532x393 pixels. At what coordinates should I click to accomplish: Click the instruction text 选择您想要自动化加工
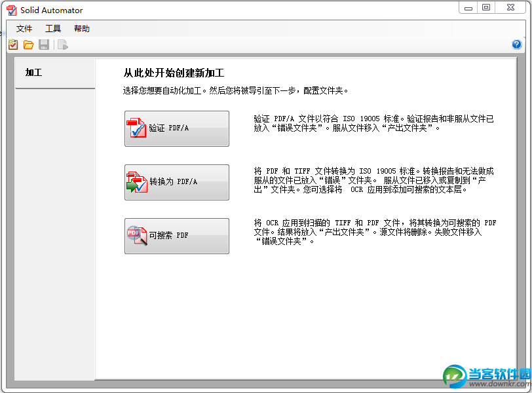[235, 91]
